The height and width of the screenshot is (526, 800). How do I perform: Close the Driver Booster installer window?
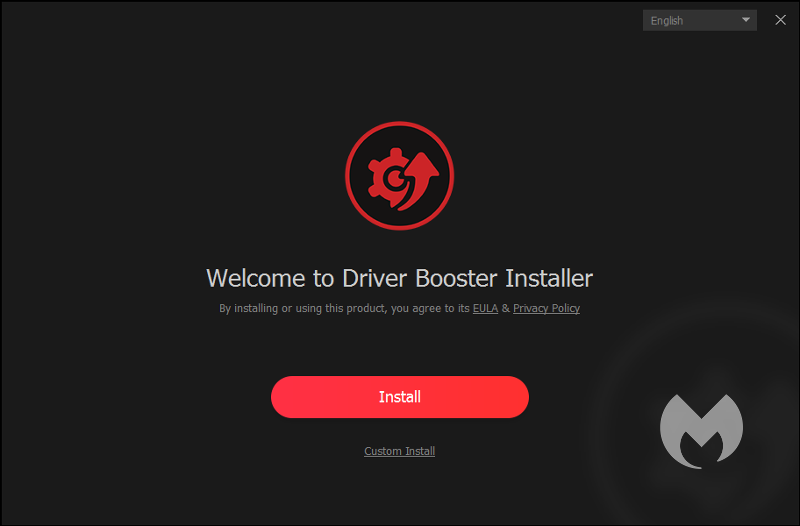[780, 20]
